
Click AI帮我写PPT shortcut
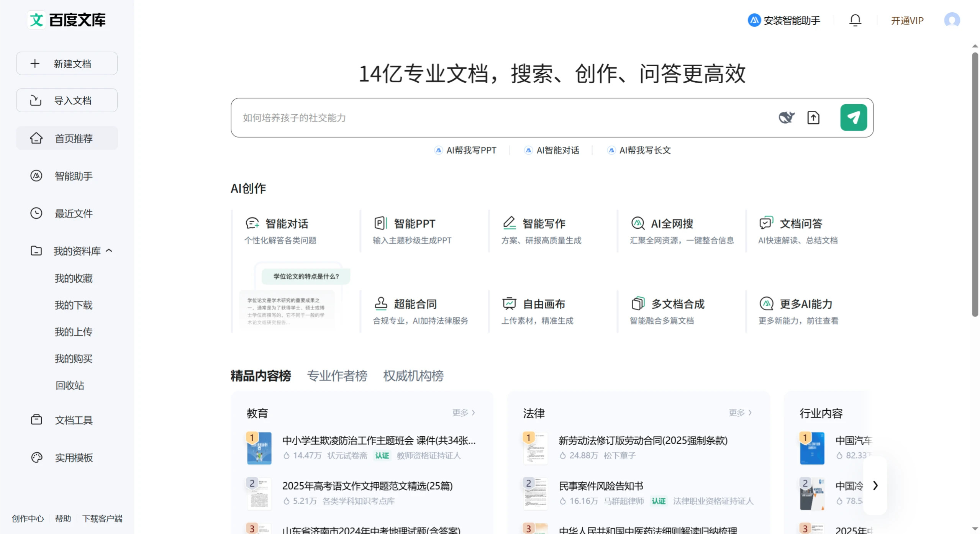point(465,150)
